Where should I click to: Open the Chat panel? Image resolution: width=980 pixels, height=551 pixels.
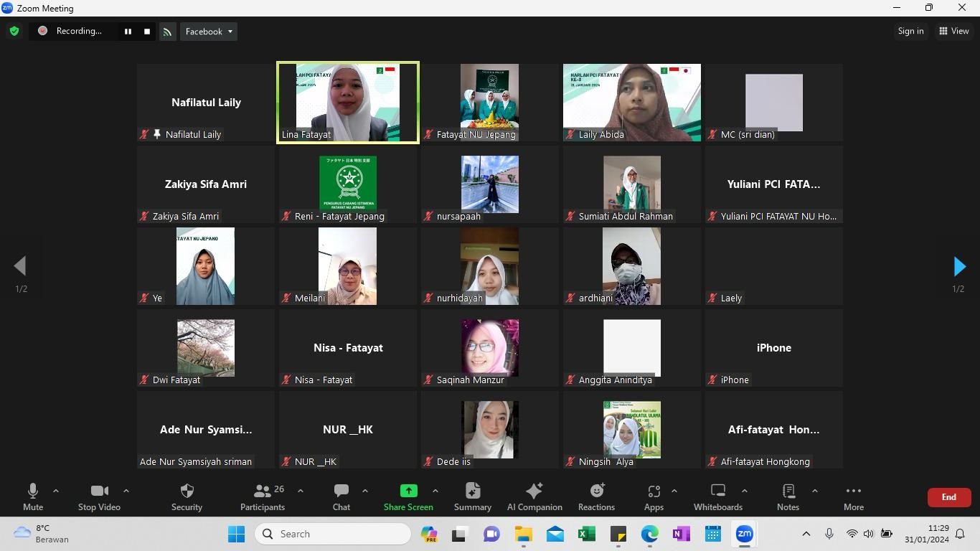[341, 496]
